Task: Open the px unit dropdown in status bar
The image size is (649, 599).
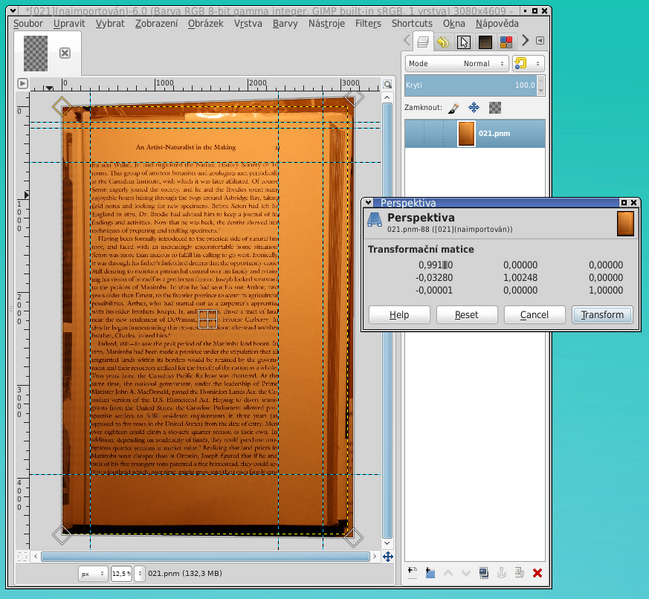Action: [x=93, y=574]
